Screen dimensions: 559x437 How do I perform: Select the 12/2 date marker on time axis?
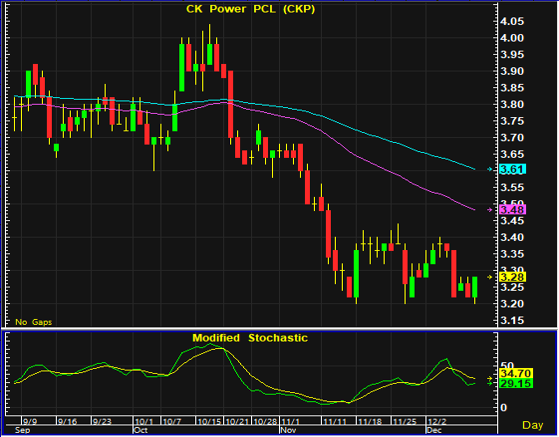[437, 422]
